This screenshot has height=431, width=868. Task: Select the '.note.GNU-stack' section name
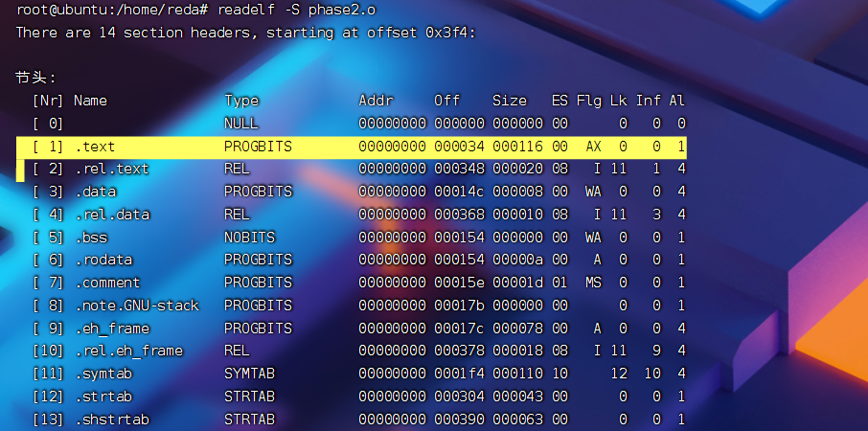(x=137, y=306)
